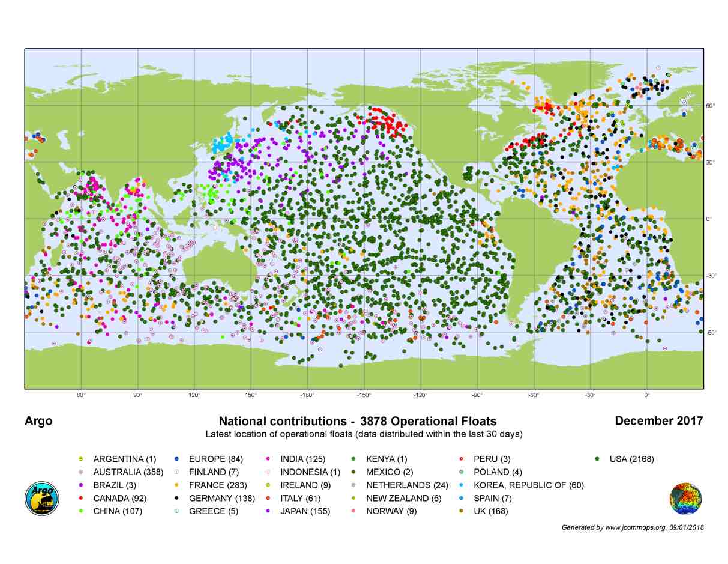The height and width of the screenshot is (564, 728).
Task: Click the bright green dot beside CHINA
Action: (81, 512)
